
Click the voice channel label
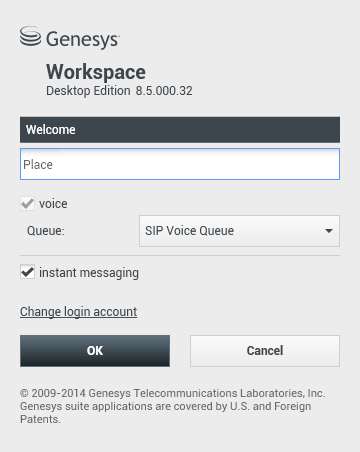coord(53,204)
